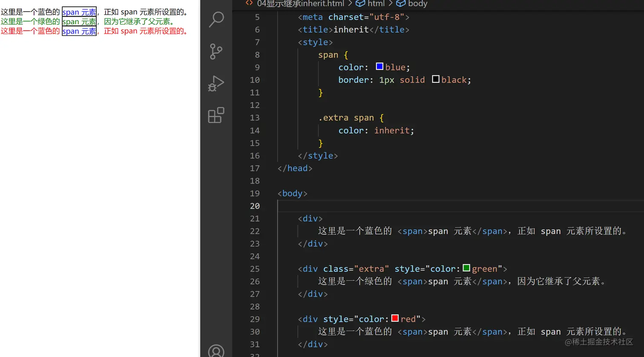Image resolution: width=644 pixels, height=357 pixels.
Task: Click 'inherit' inside the title tag
Action: click(351, 29)
